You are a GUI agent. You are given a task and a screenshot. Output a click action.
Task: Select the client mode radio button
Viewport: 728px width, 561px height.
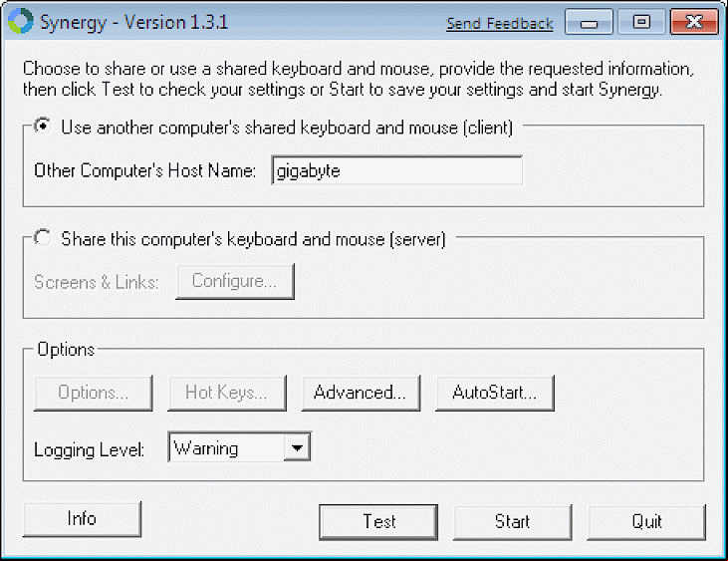click(42, 126)
